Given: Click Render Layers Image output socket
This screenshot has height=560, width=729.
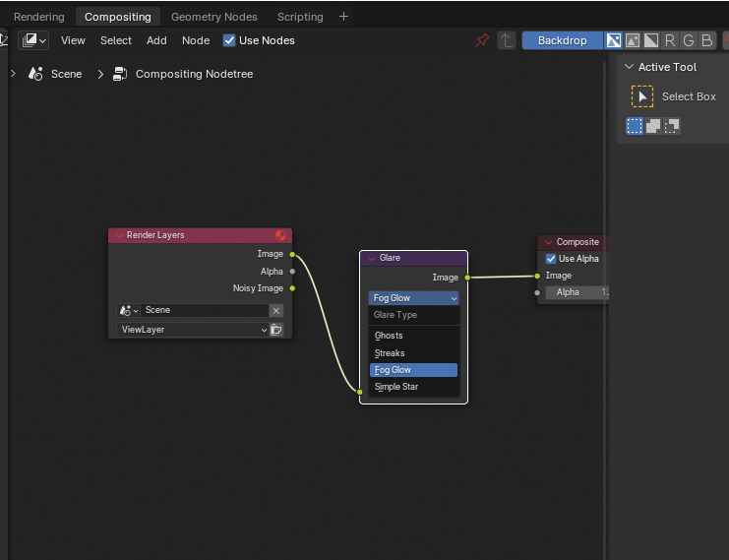Looking at the screenshot, I should tap(292, 255).
